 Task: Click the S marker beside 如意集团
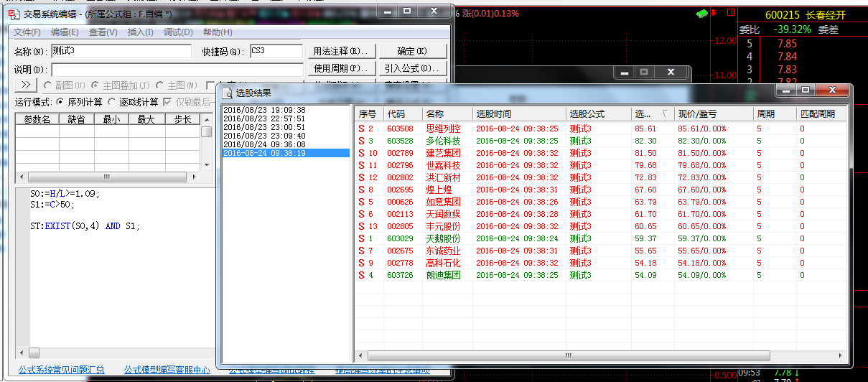point(361,202)
